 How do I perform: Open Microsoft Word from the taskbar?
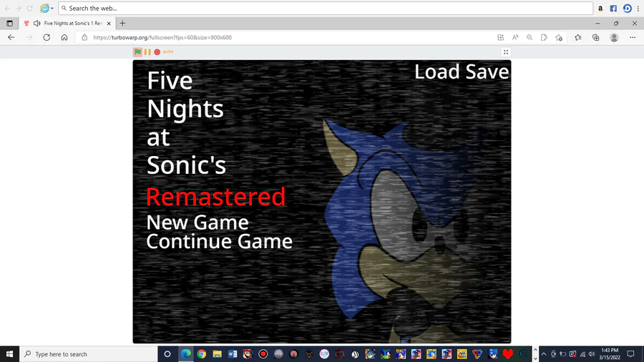233,354
